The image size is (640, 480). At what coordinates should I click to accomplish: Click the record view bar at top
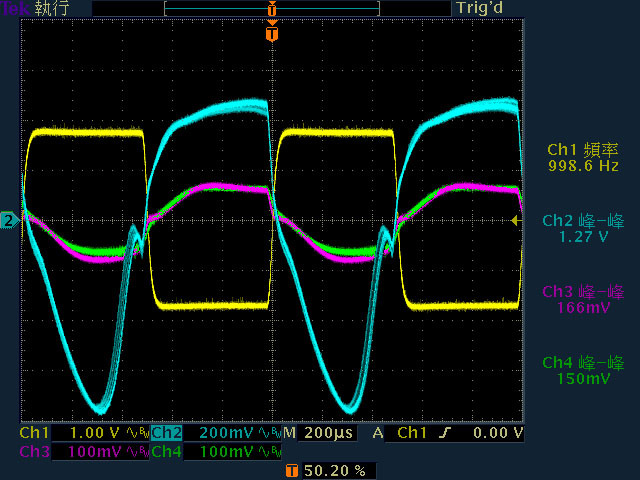[x=272, y=8]
